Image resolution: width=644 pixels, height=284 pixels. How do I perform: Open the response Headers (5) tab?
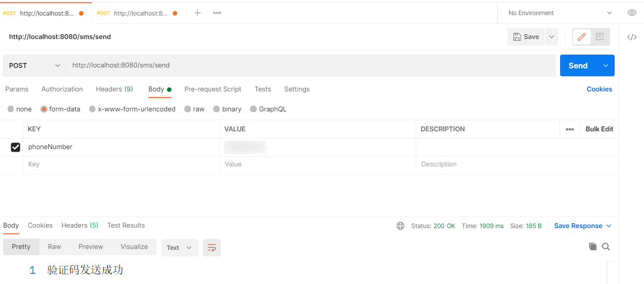coord(80,225)
